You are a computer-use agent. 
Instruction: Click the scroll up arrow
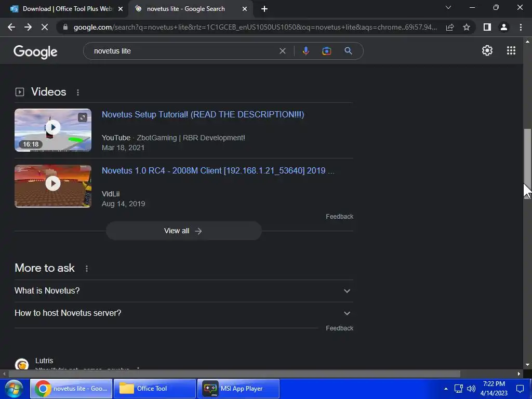tap(527, 42)
